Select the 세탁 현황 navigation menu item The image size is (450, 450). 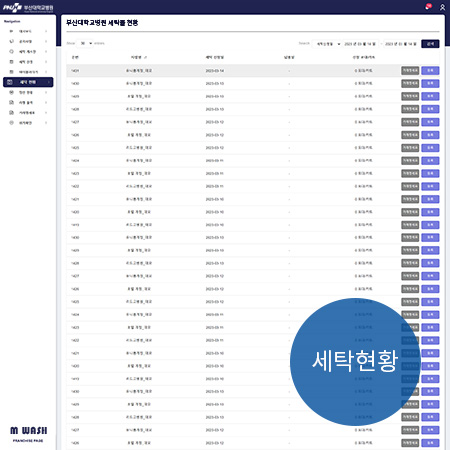click(x=28, y=82)
